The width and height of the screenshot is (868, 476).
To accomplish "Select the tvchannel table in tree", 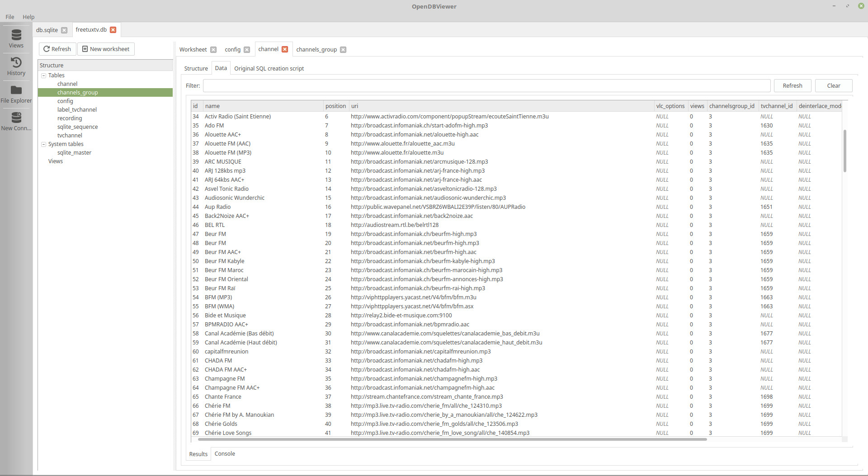I will click(70, 136).
